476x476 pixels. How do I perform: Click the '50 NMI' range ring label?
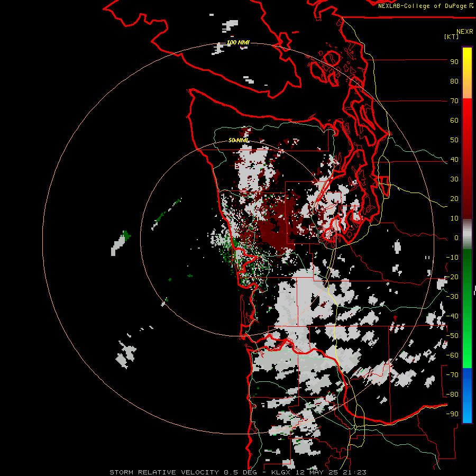tap(239, 140)
